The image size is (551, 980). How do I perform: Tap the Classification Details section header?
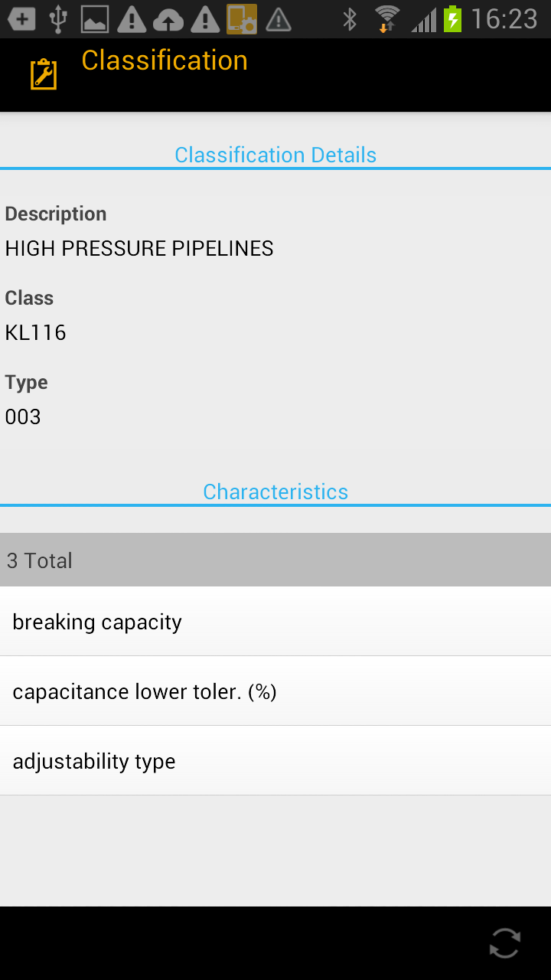275,155
